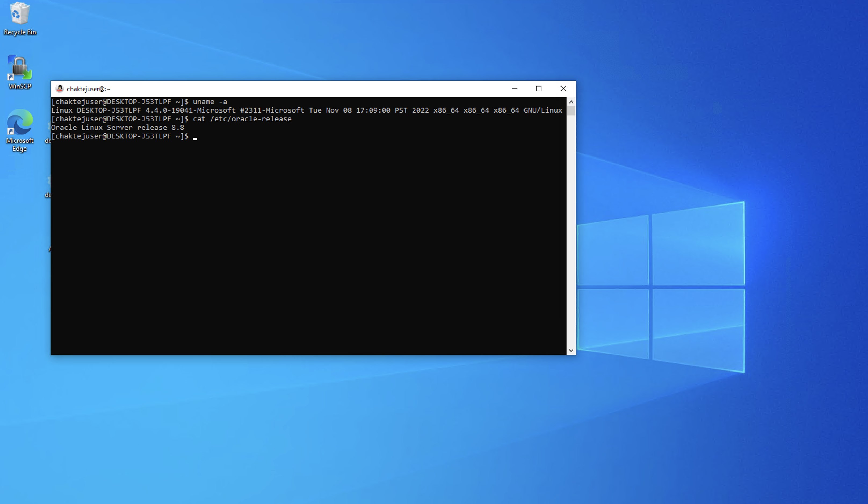Click the 'Oracle Linux Server release 8.8' output
This screenshot has width=868, height=504.
point(117,127)
